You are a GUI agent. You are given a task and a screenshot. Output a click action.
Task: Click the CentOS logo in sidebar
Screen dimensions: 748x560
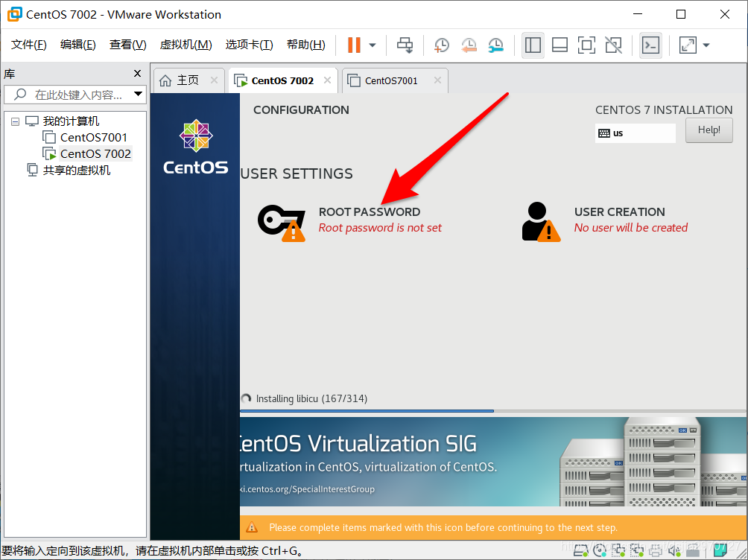[196, 147]
